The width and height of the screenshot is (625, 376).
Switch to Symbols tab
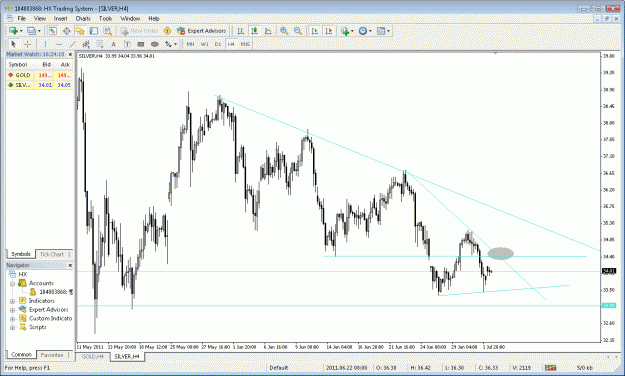tap(21, 254)
